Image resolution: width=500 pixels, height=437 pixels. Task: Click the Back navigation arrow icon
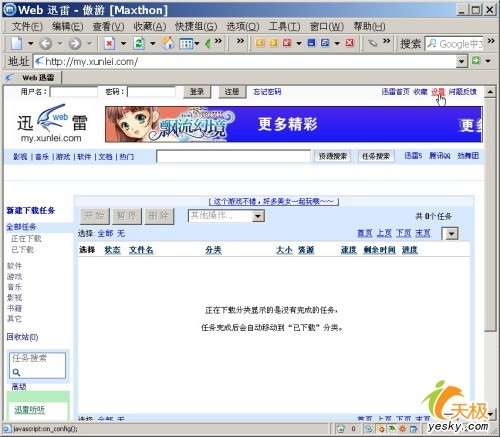tap(46, 43)
